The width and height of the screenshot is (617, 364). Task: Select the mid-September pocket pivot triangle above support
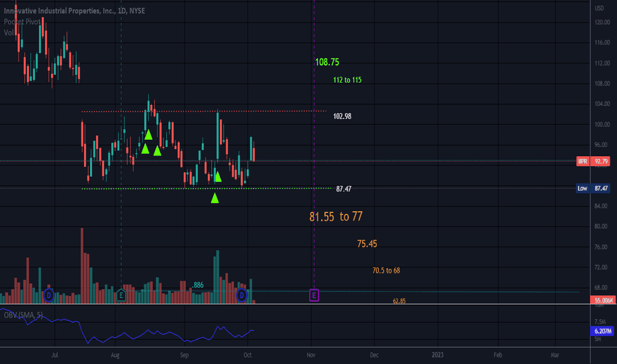coord(218,177)
